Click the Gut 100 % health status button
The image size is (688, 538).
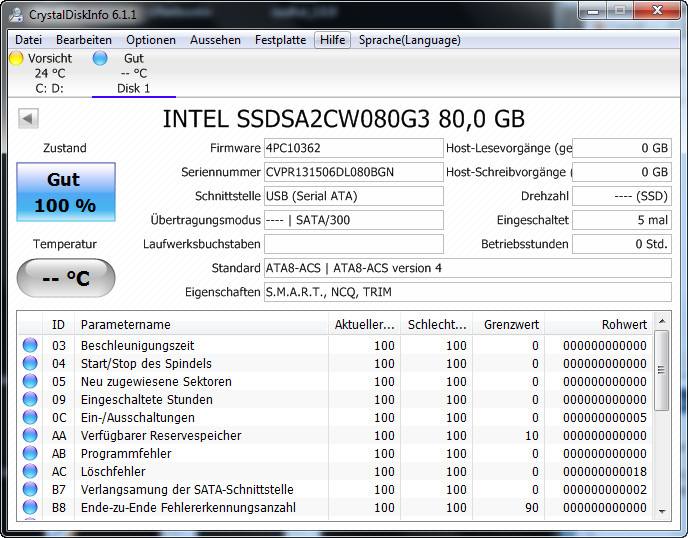point(66,192)
